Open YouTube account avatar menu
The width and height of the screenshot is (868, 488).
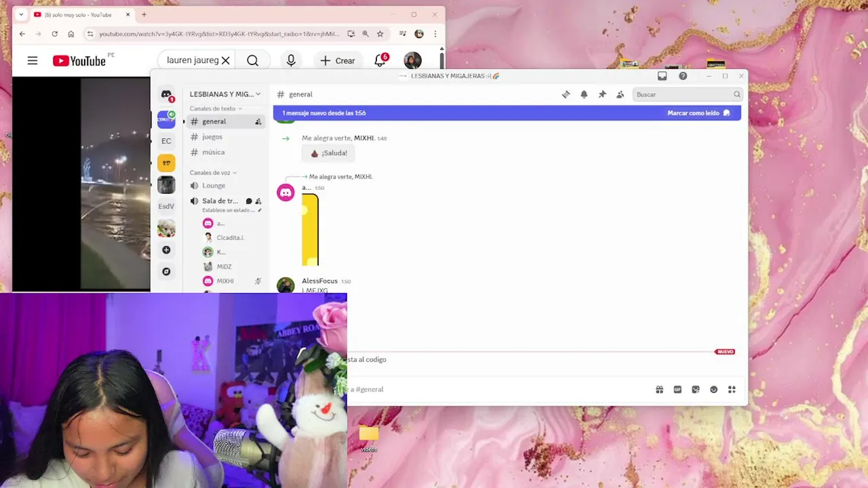pos(412,60)
